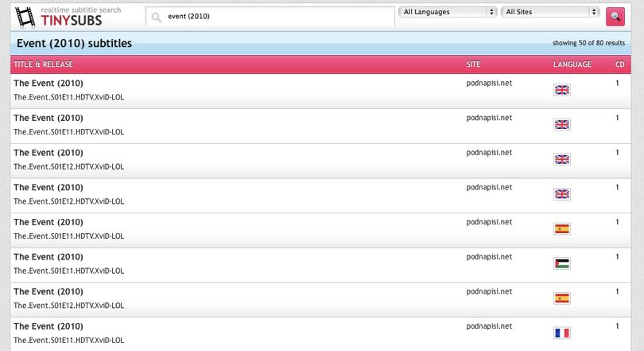Click the French flag language icon
Viewport: 644px width, 351px height.
coord(562,333)
